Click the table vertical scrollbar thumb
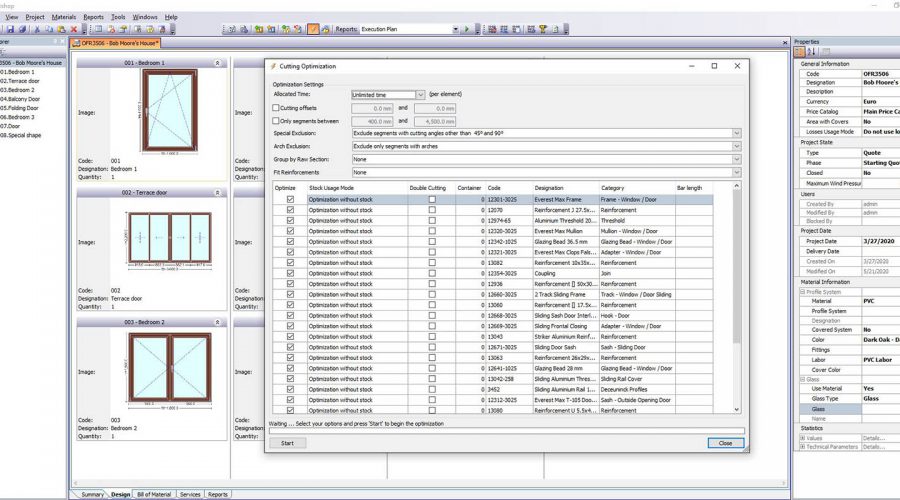 (736, 267)
